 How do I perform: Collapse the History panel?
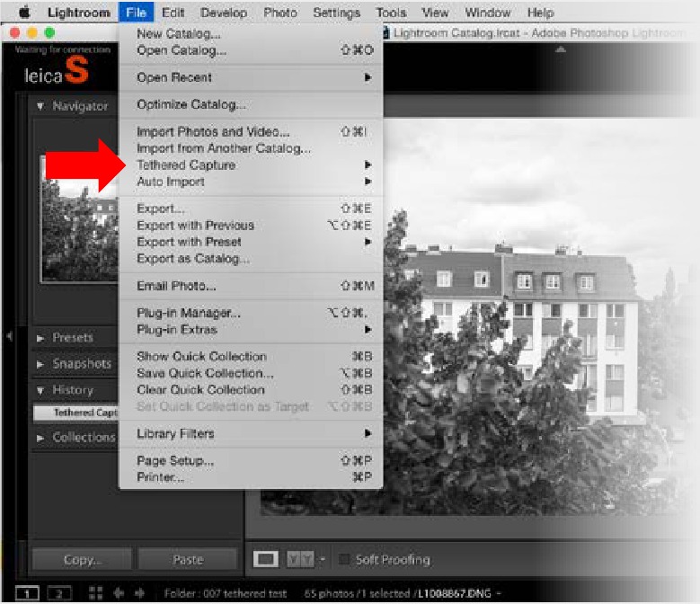point(40,391)
